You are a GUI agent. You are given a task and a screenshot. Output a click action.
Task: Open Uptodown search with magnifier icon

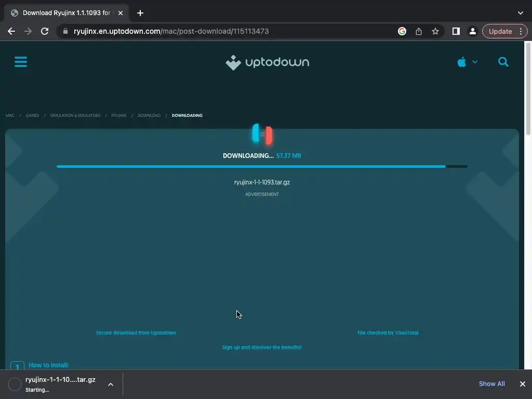(503, 62)
